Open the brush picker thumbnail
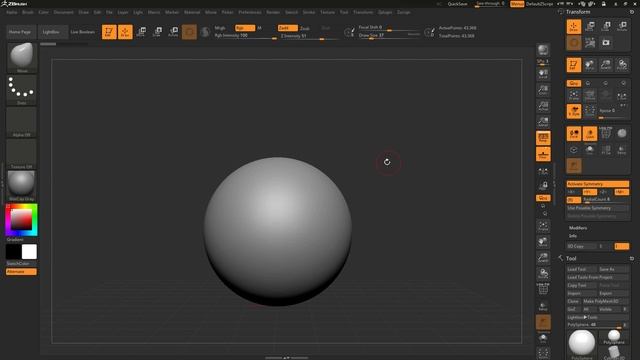Screen dimensions: 640x360 click(22, 57)
